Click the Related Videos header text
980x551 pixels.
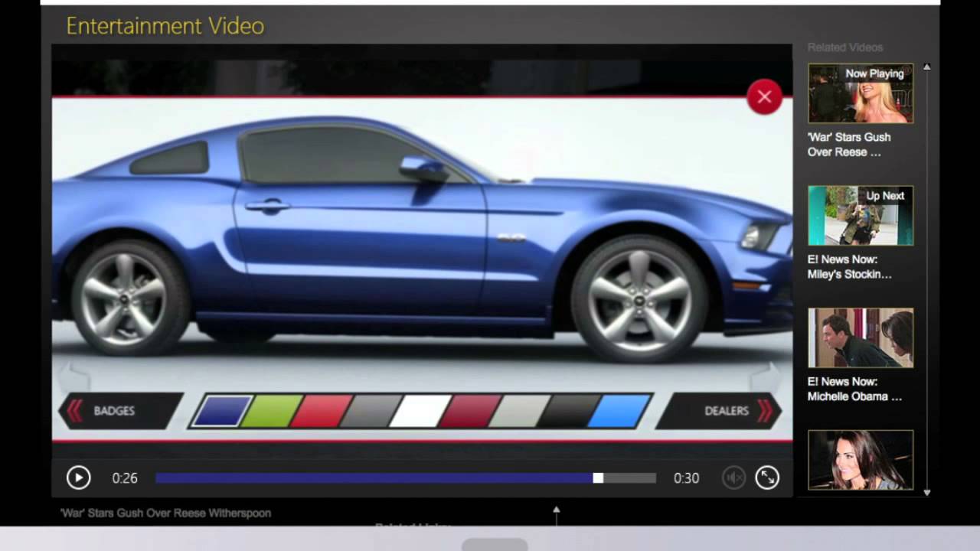845,47
